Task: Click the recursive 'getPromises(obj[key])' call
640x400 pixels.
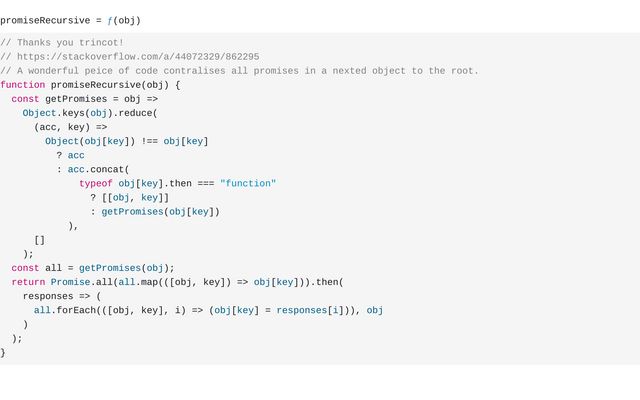Action: click(x=160, y=212)
